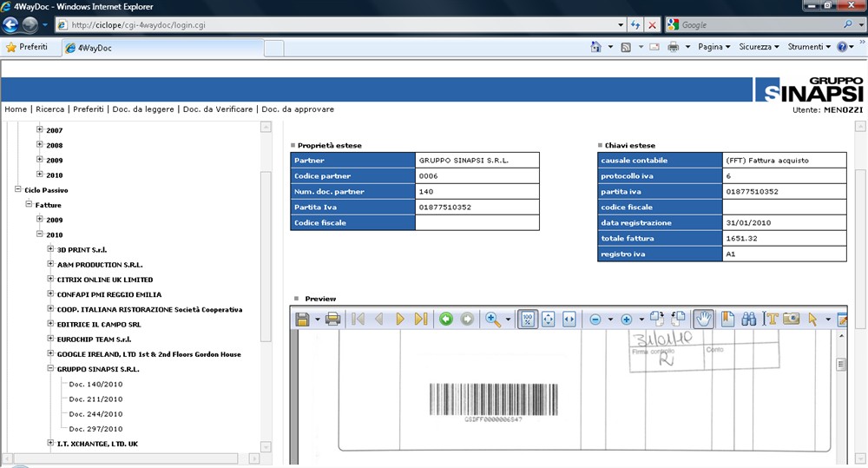Select the hand pan tool
This screenshot has height=468, width=868.
tap(703, 319)
